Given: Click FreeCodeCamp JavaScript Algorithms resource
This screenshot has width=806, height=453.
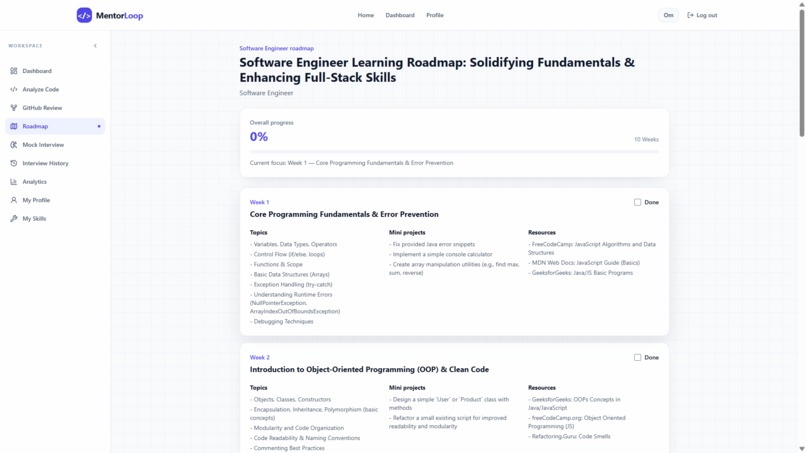Looking at the screenshot, I should (592, 249).
